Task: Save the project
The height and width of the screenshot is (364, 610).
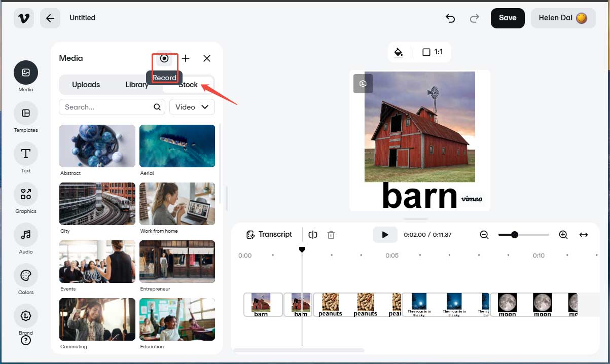Action: click(x=508, y=18)
